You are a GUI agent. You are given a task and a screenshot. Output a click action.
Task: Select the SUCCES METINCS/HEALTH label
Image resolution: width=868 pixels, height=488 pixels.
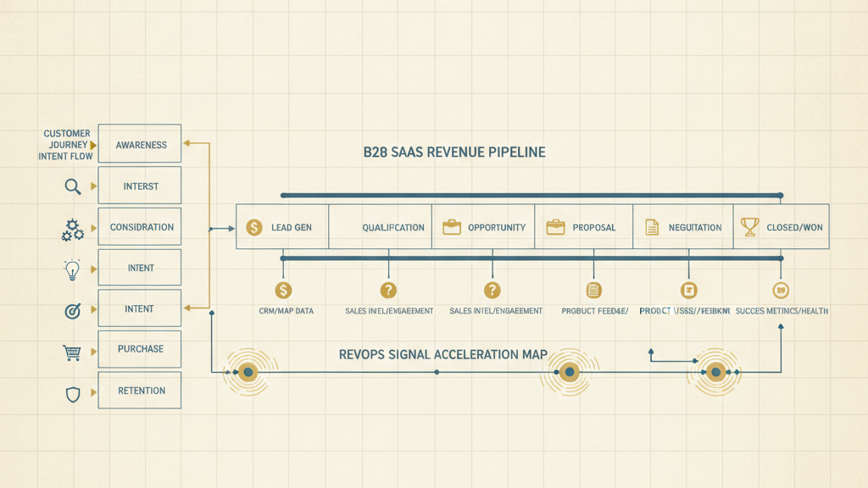coord(782,311)
